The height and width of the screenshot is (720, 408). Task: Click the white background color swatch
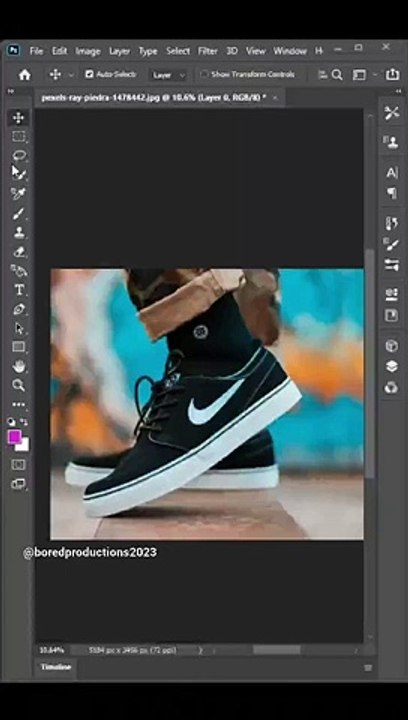tap(23, 446)
